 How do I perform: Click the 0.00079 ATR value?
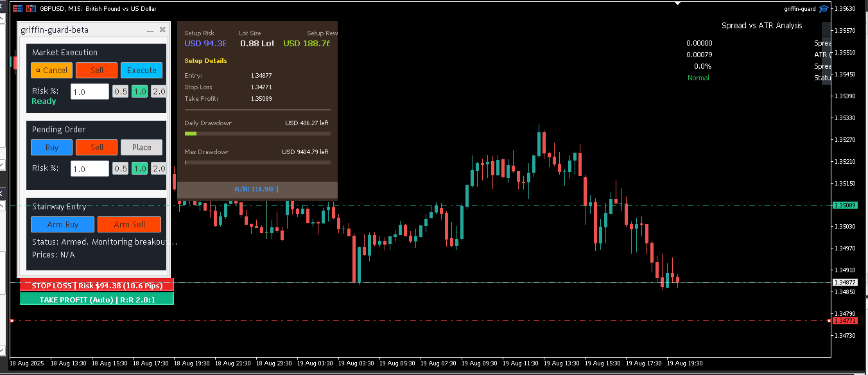point(699,55)
